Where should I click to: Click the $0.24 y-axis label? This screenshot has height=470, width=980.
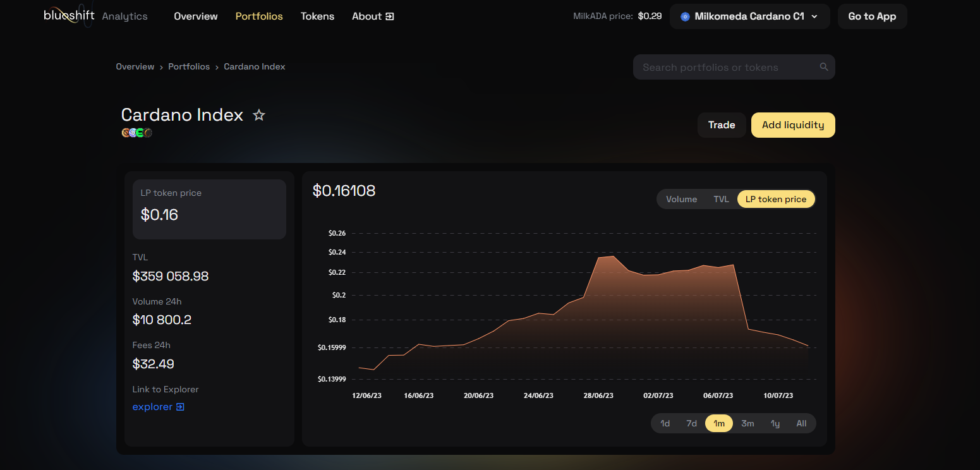(337, 252)
